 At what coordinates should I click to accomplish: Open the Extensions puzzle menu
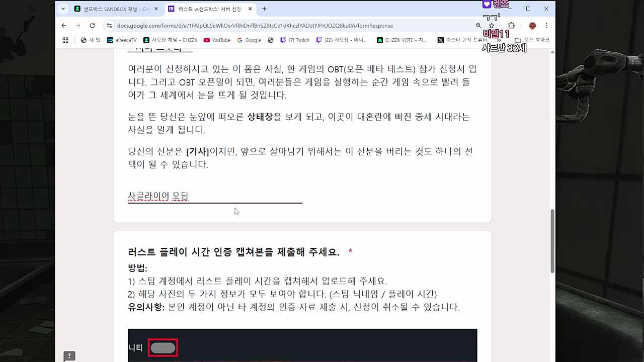coord(511,26)
